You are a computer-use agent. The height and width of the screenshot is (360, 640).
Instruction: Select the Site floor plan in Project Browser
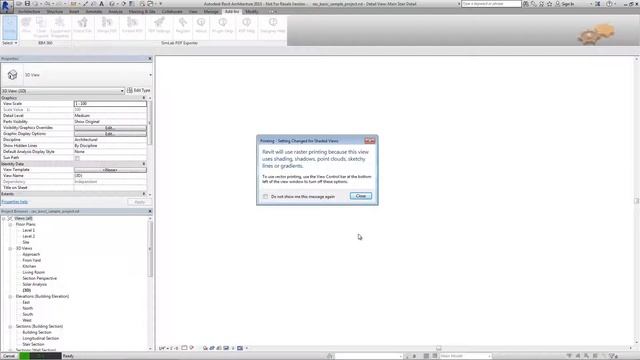tap(26, 242)
